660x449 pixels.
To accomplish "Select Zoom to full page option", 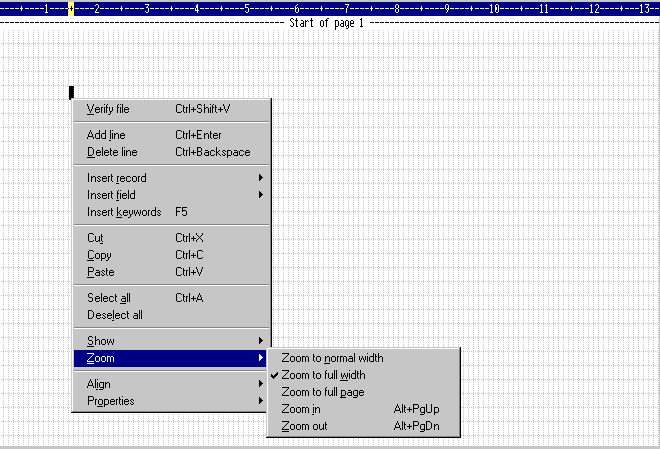I will [x=322, y=392].
